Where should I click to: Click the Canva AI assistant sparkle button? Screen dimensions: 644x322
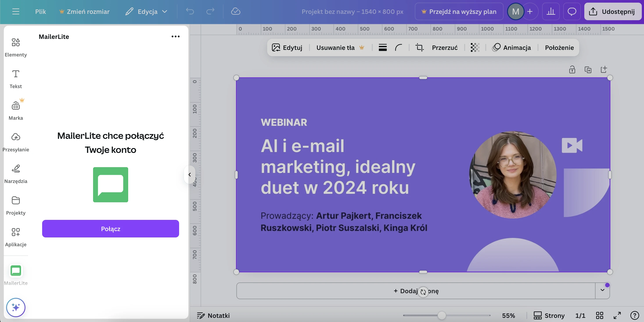pos(16,307)
